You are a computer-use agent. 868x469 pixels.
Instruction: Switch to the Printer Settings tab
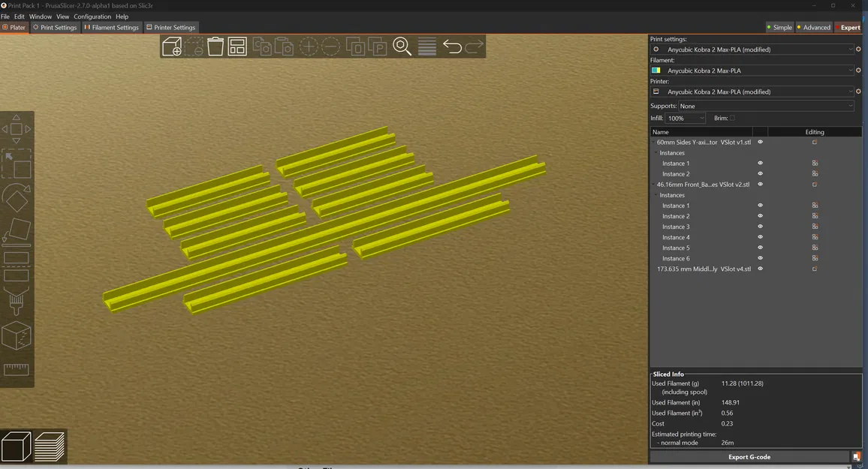coord(170,27)
